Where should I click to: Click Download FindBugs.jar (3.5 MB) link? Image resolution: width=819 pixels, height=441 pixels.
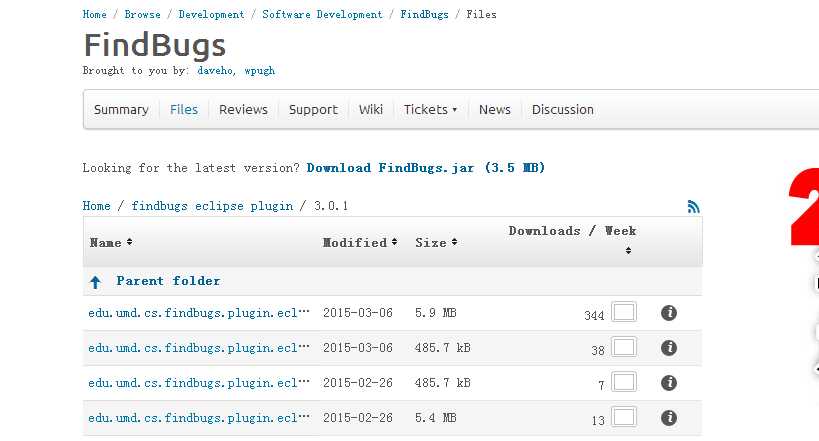tap(426, 168)
